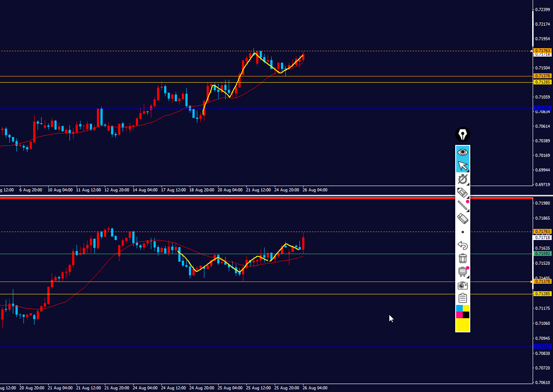Click the 0.71378 orange price label, top chart
Image resolution: width=553 pixels, height=392 pixels.
pyautogui.click(x=542, y=76)
